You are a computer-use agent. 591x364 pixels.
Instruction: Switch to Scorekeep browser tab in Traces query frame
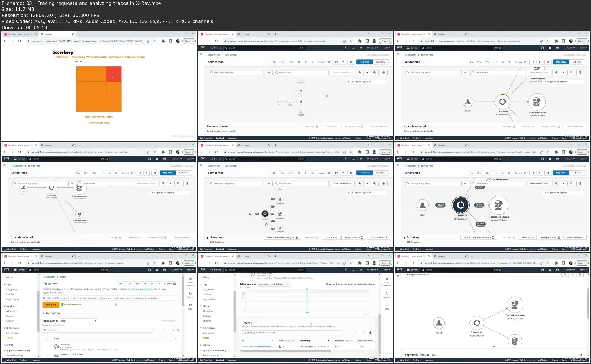point(57,256)
